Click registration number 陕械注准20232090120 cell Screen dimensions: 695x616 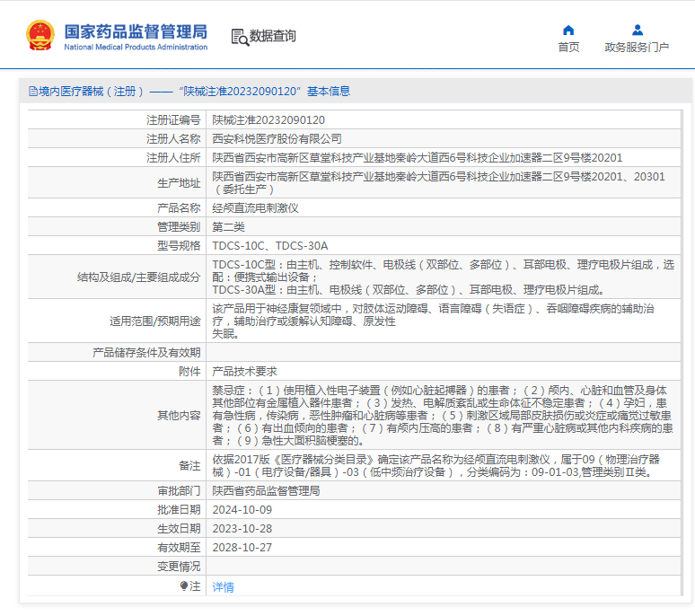[x=268, y=119]
